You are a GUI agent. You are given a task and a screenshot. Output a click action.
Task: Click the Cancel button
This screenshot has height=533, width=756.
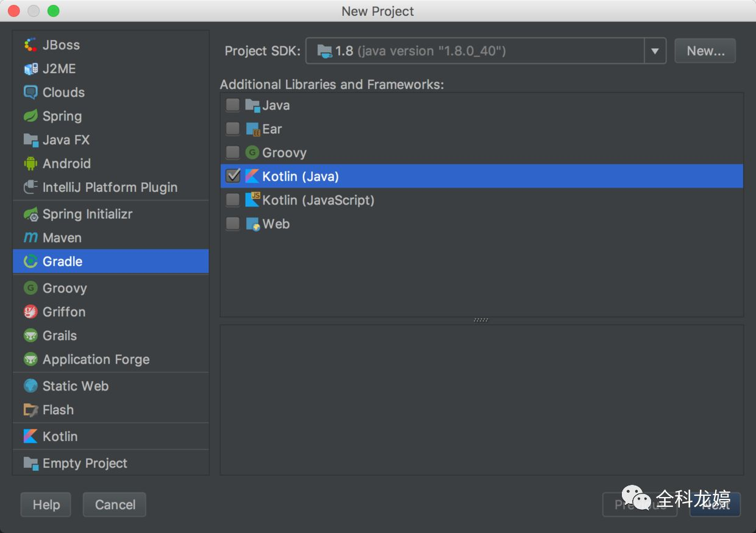click(x=115, y=504)
